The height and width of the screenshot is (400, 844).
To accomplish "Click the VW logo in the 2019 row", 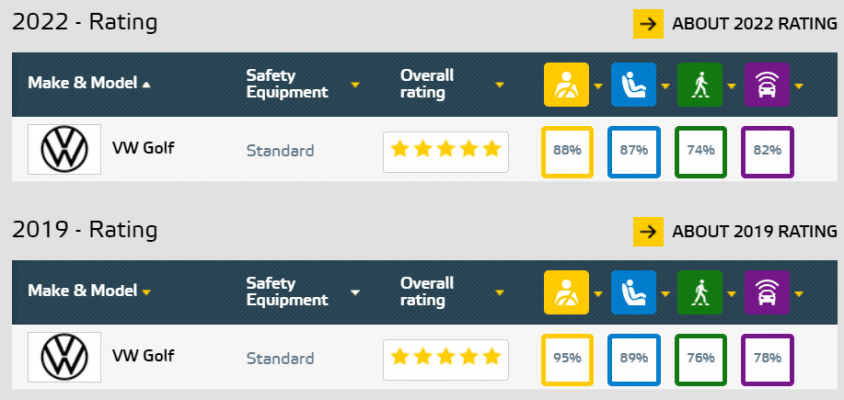I will [64, 357].
